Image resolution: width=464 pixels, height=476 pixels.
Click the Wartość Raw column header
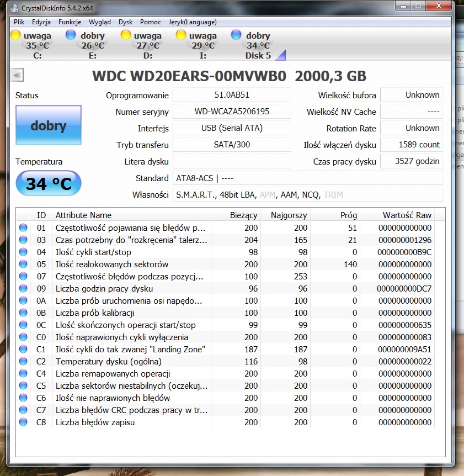[x=397, y=215]
